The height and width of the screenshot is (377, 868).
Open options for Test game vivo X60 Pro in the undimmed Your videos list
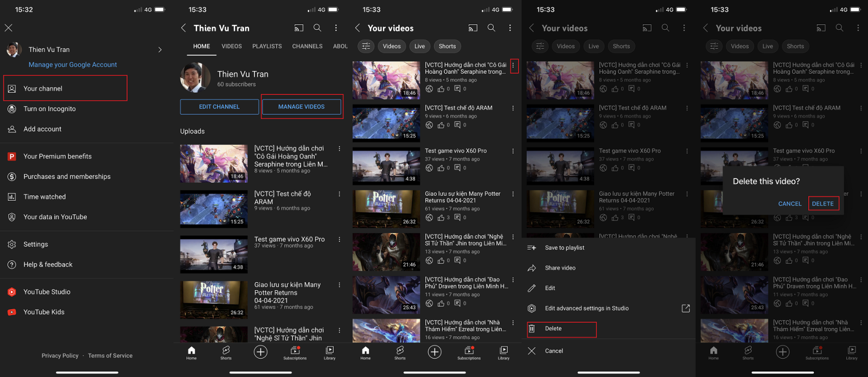pyautogui.click(x=513, y=151)
